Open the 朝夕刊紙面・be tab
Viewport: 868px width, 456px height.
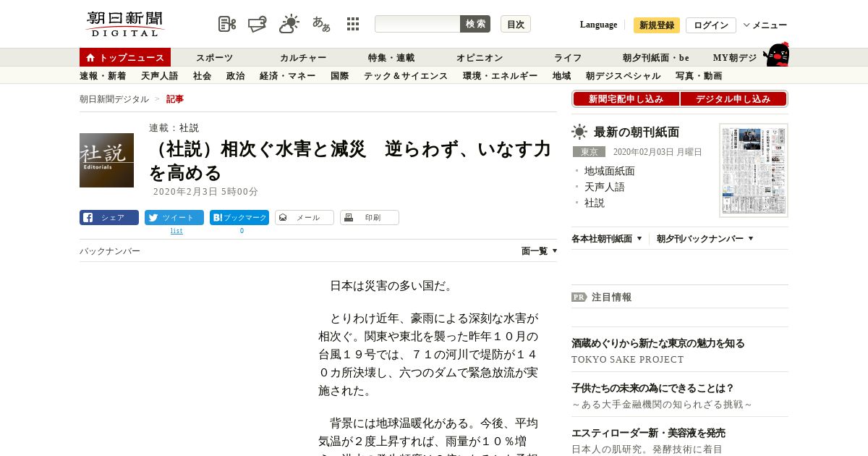[x=656, y=58]
